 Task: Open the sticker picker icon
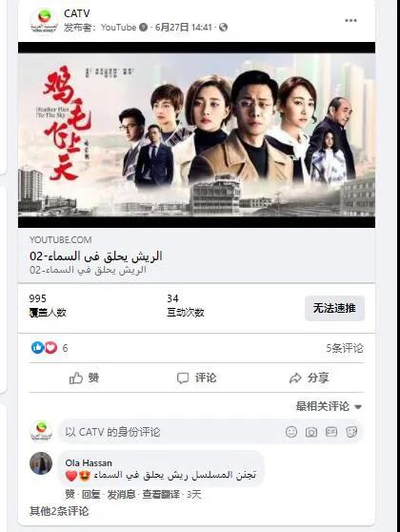(351, 432)
